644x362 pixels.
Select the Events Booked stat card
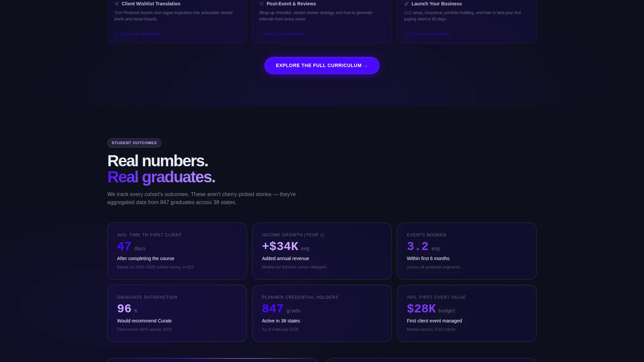point(467,251)
